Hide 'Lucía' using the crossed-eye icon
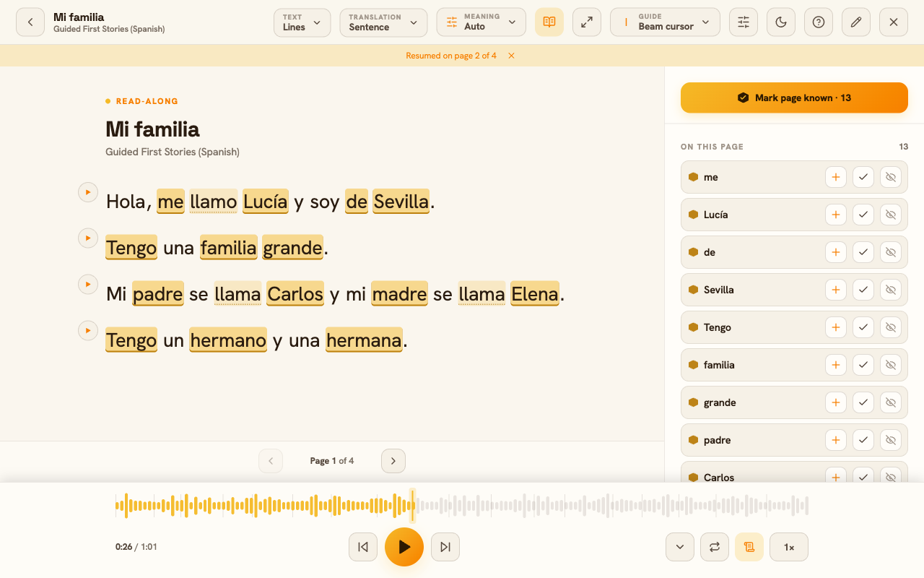This screenshot has width=924, height=578. pyautogui.click(x=891, y=215)
